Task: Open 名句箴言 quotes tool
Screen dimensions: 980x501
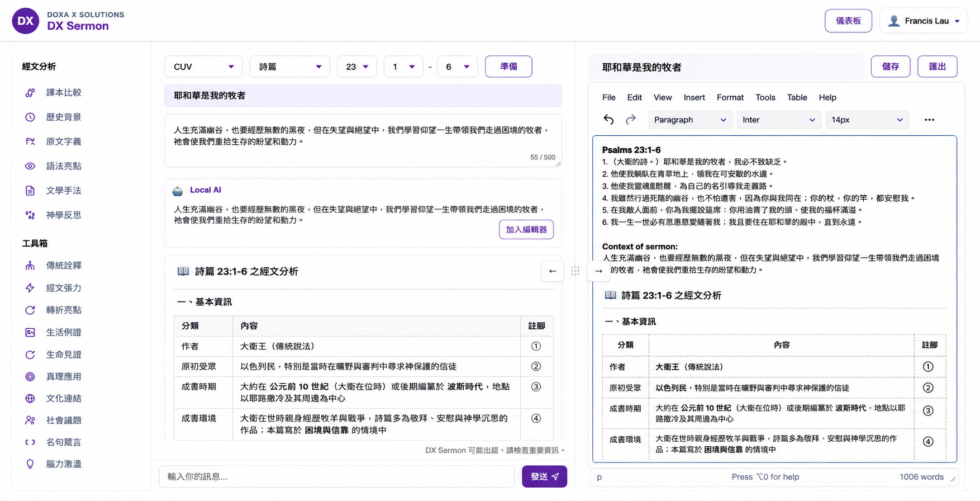Action: [53, 442]
